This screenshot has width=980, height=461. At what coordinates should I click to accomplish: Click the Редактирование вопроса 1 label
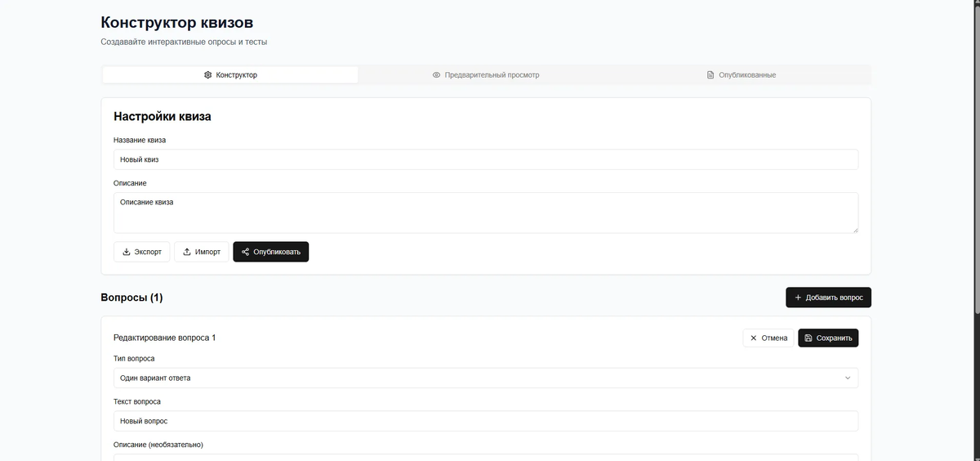point(164,338)
